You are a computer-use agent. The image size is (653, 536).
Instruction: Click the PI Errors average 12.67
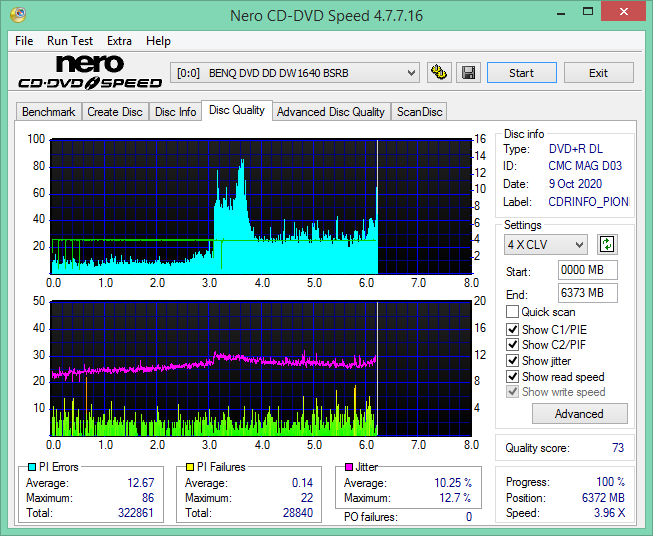tap(141, 483)
